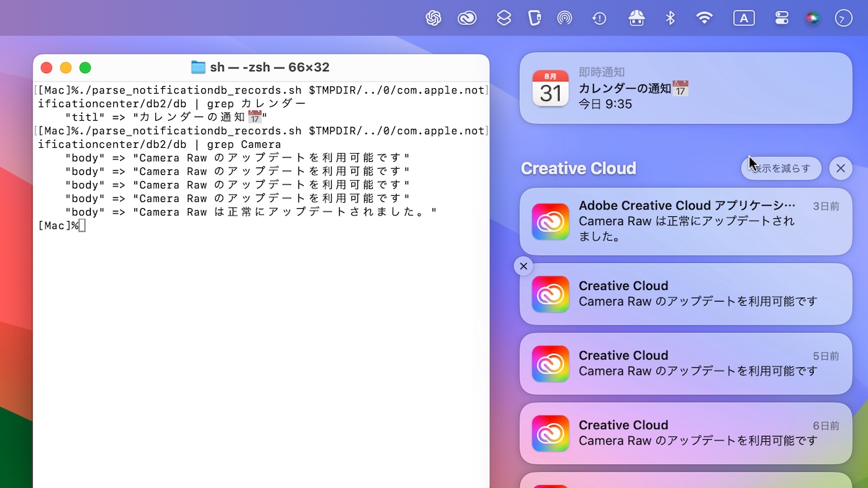Open the Wi-Fi status menu
The width and height of the screenshot is (868, 488).
coord(705,18)
